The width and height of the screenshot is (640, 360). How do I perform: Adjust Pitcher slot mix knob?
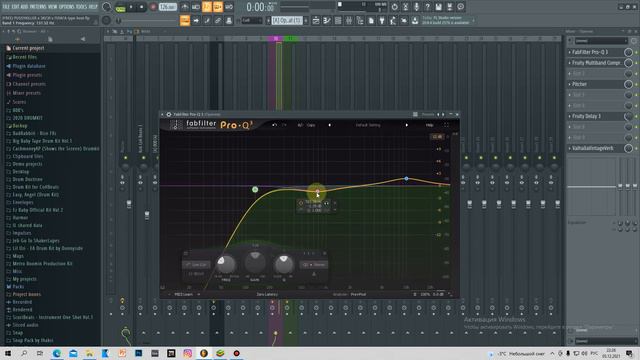point(628,84)
